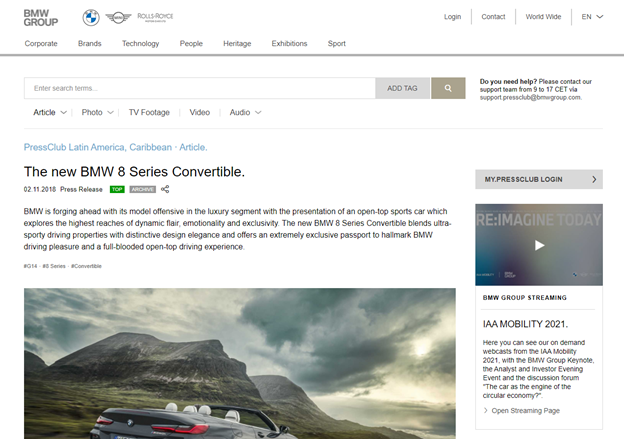Click the BMW Group logo
The image size is (624, 439).
41,18
